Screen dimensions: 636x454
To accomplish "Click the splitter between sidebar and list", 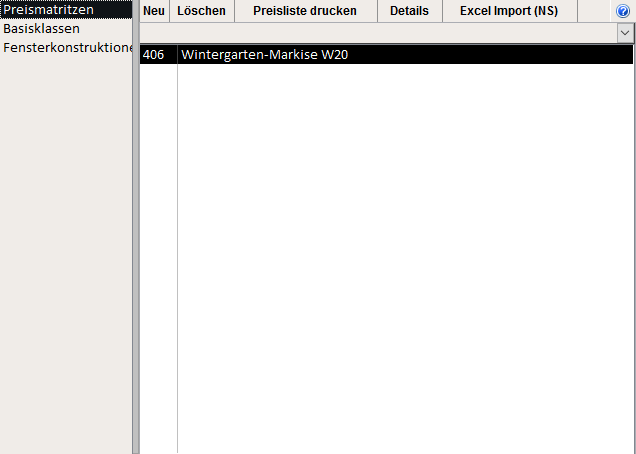I will (x=135, y=250).
